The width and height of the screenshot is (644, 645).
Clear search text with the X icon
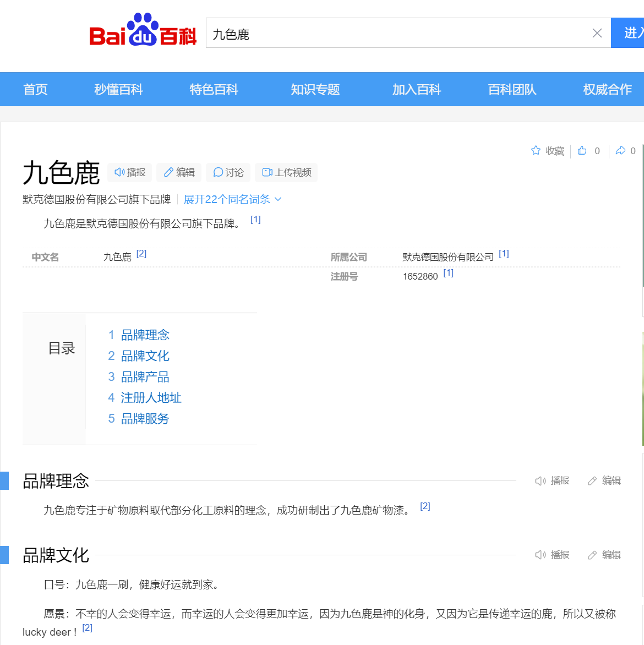(x=597, y=34)
